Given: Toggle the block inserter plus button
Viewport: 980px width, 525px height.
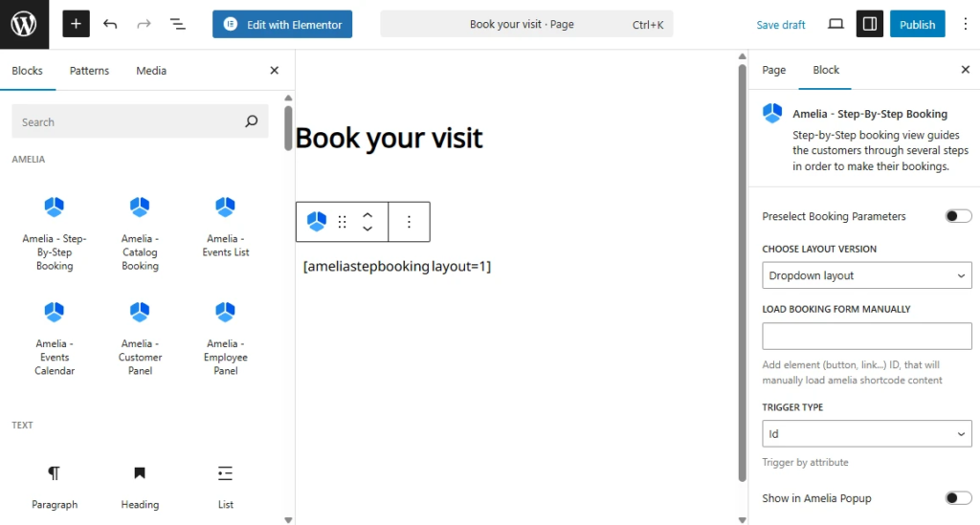Looking at the screenshot, I should pyautogui.click(x=76, y=24).
